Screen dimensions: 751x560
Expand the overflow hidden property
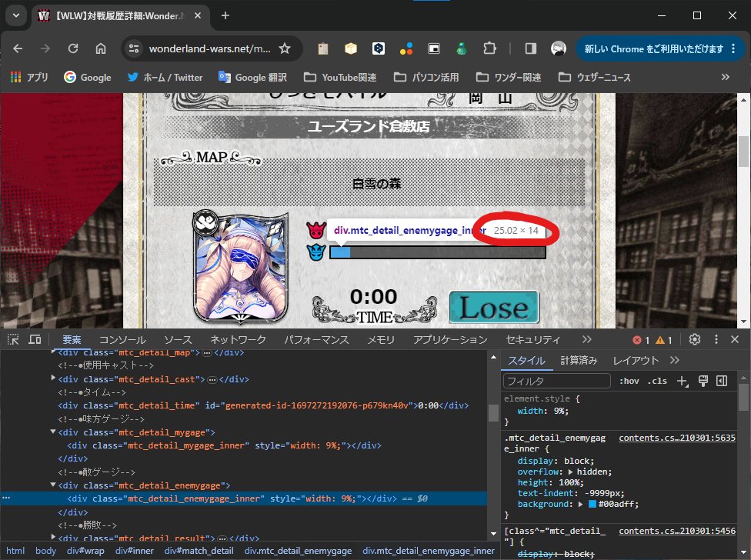pos(570,472)
